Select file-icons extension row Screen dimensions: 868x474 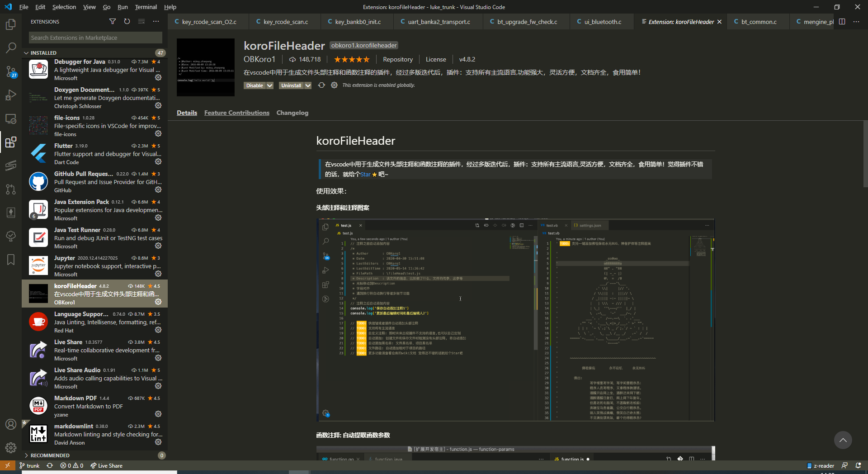95,125
